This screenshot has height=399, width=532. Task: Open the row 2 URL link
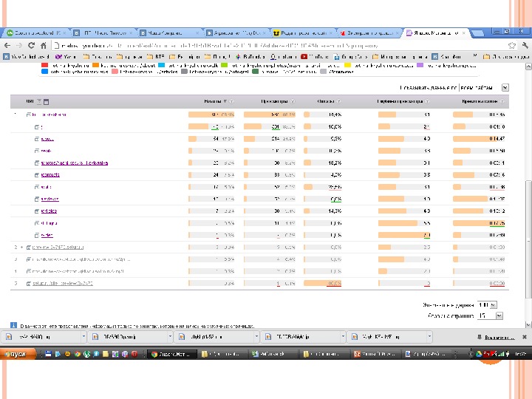coord(58,247)
